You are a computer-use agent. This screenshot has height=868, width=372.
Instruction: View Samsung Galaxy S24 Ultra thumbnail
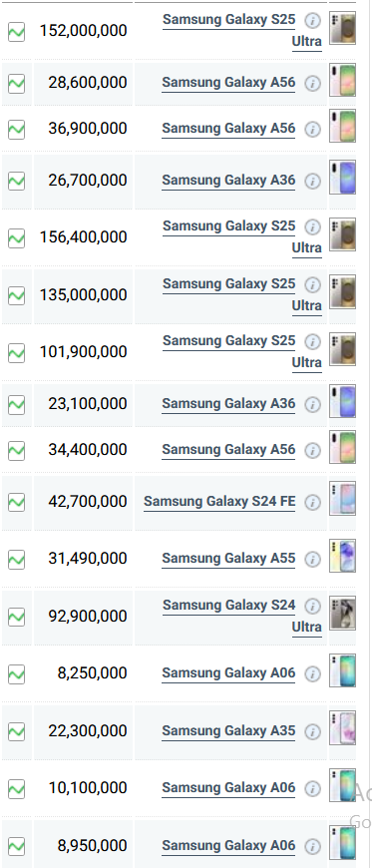coord(343,613)
